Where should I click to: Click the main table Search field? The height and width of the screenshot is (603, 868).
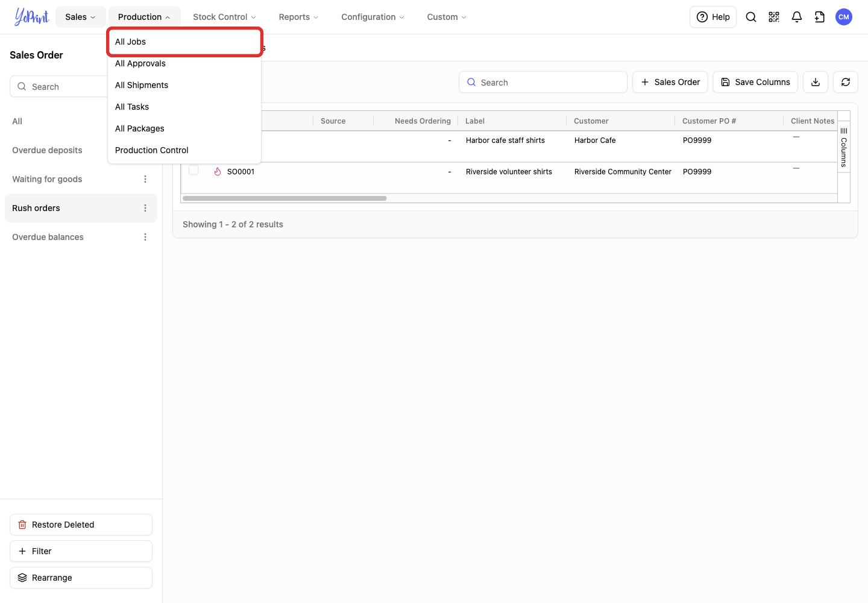pos(543,82)
